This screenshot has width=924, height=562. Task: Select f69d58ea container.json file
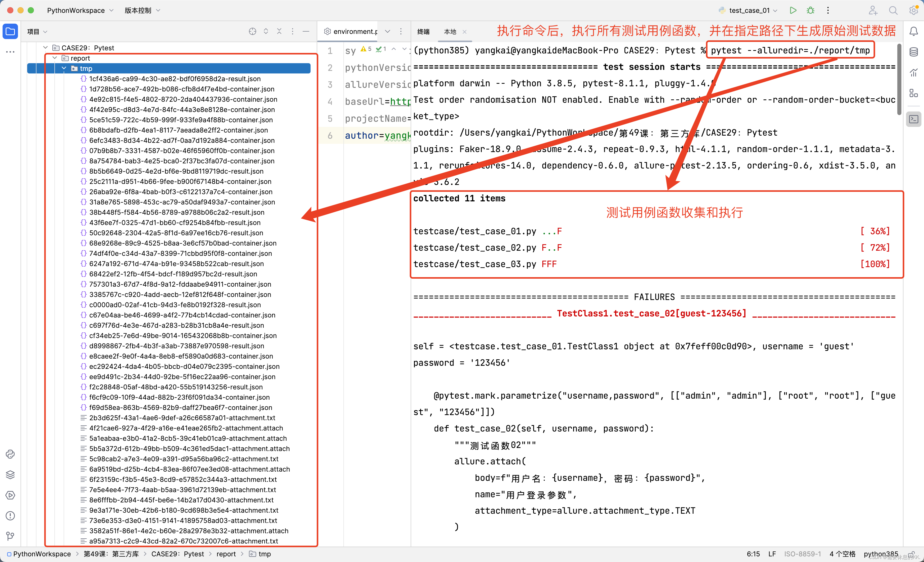click(x=180, y=407)
